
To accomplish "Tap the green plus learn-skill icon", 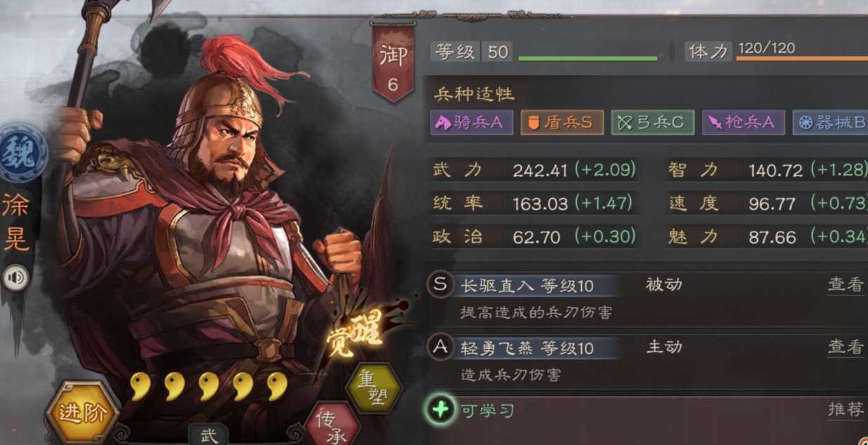I will tap(440, 409).
